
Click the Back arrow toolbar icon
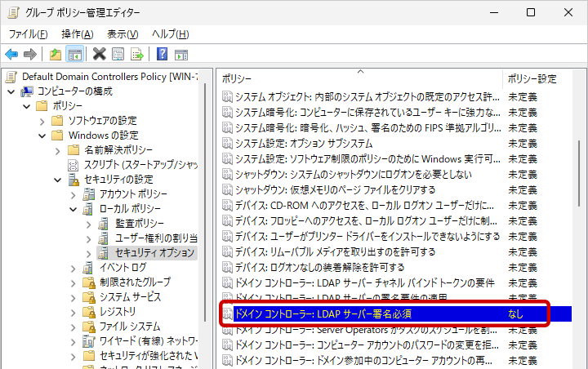point(11,54)
